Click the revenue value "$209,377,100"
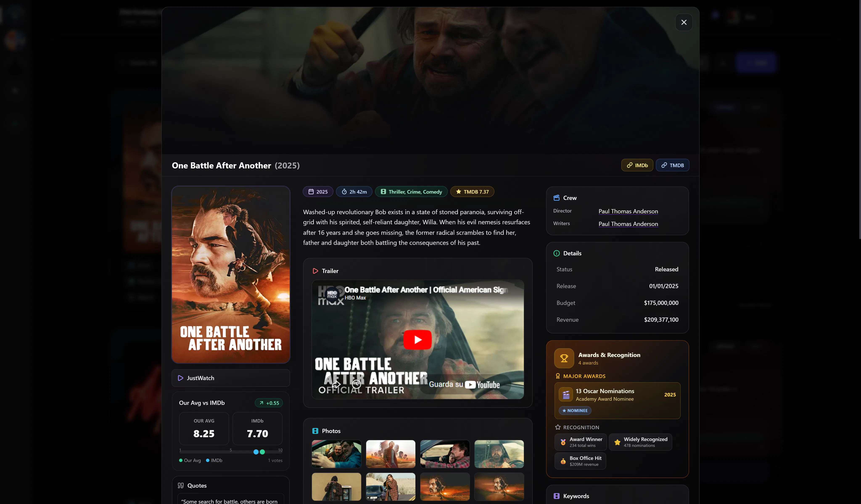This screenshot has width=861, height=504. point(661,320)
